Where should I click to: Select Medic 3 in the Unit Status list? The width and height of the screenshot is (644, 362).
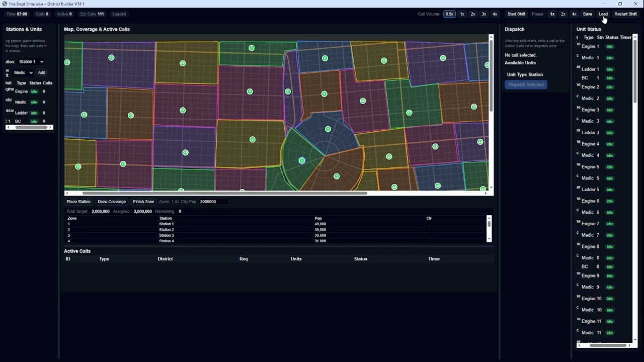coord(604,121)
